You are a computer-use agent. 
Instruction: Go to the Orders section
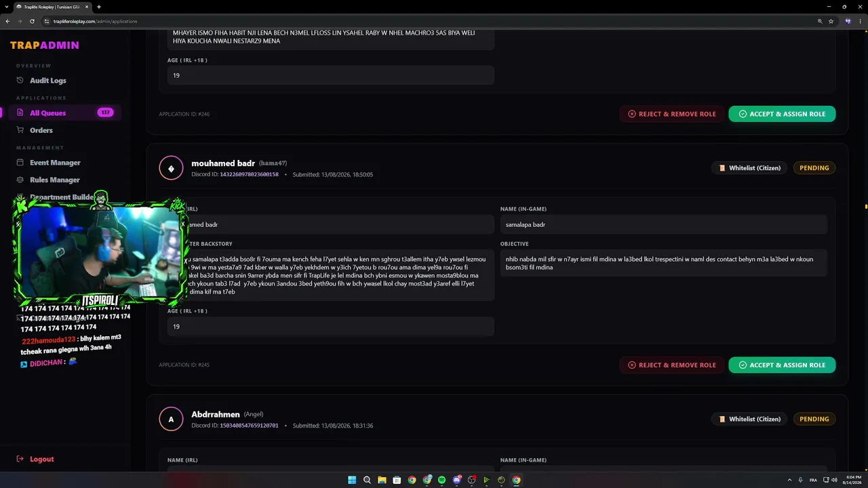pos(41,130)
